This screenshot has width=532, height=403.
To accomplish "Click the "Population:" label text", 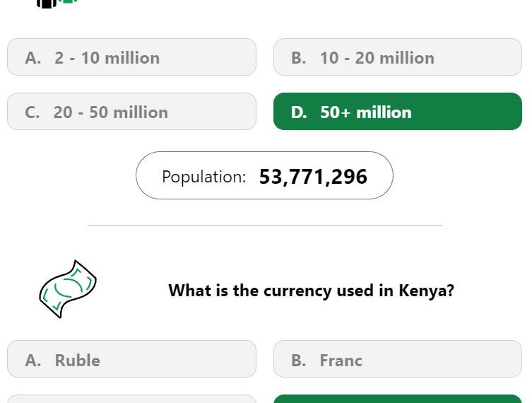I will tap(204, 177).
